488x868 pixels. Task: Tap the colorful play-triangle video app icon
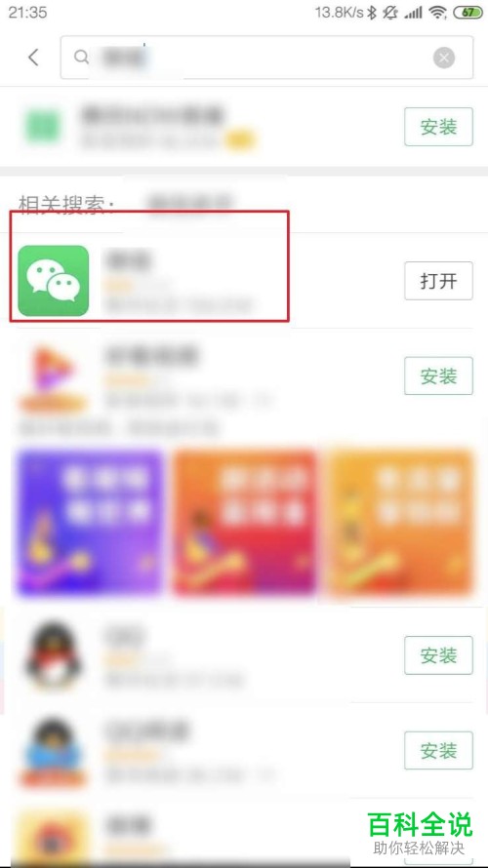tap(53, 377)
